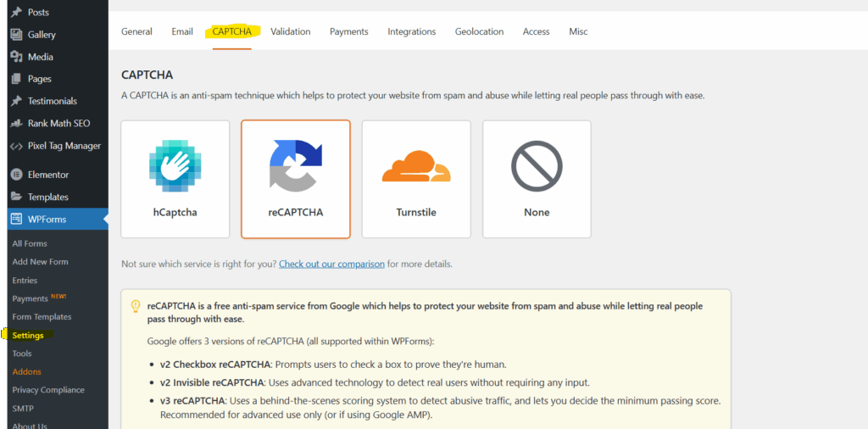Viewport: 868px width, 429px height.
Task: Select the reCAPTCHA arrows logo
Action: point(295,165)
